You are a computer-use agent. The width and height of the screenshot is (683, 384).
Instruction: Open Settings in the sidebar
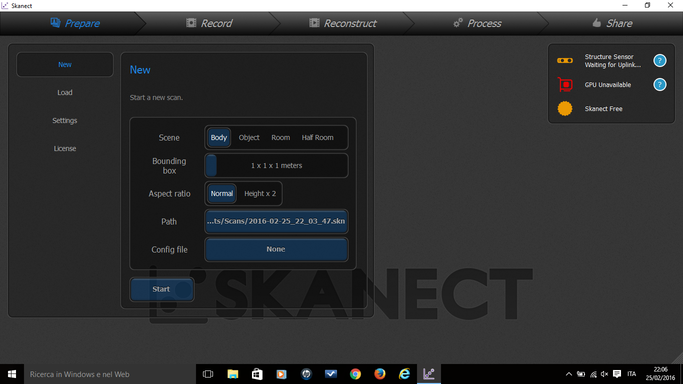[x=65, y=121]
